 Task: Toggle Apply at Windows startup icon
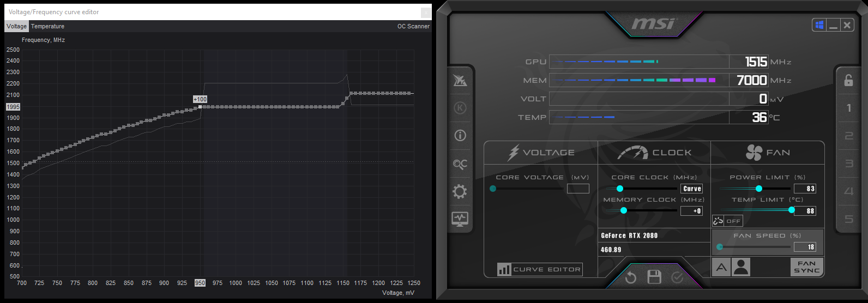coord(819,25)
